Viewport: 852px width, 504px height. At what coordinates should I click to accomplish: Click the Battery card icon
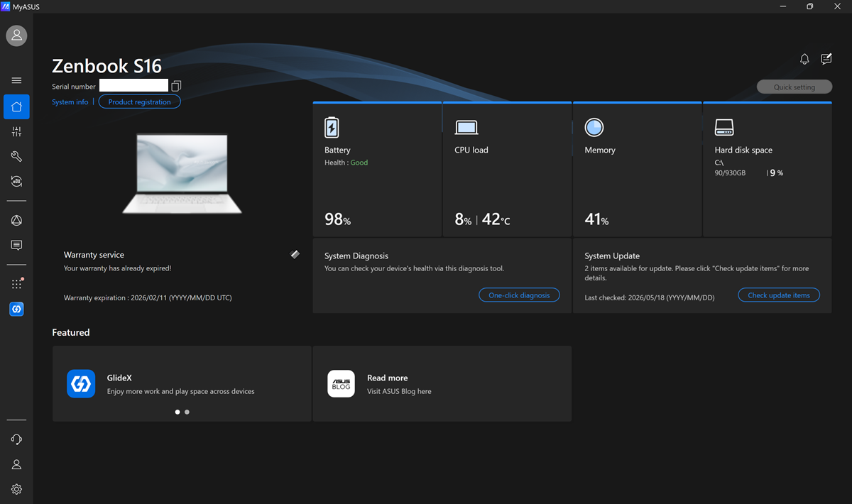click(x=332, y=127)
